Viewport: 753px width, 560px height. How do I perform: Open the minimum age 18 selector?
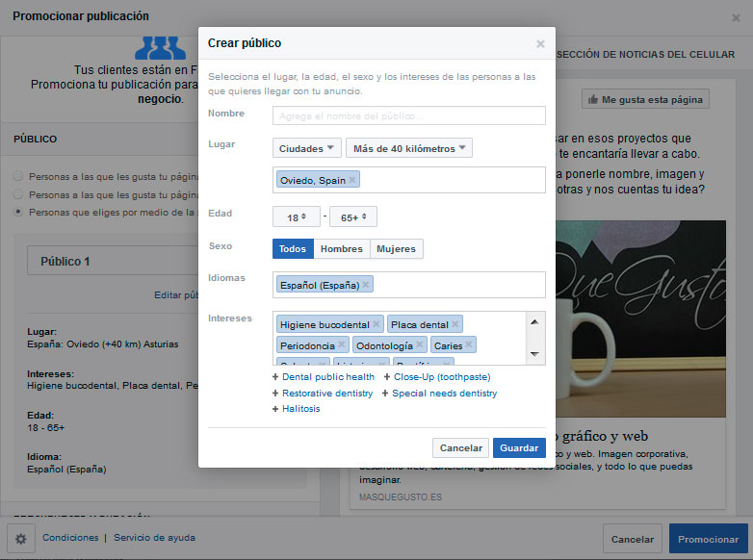coord(296,217)
